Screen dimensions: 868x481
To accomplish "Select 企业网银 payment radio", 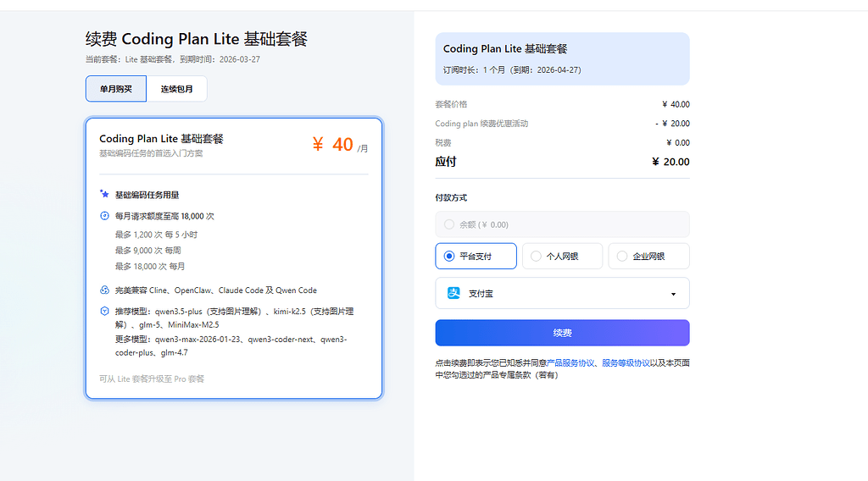I will pos(622,256).
